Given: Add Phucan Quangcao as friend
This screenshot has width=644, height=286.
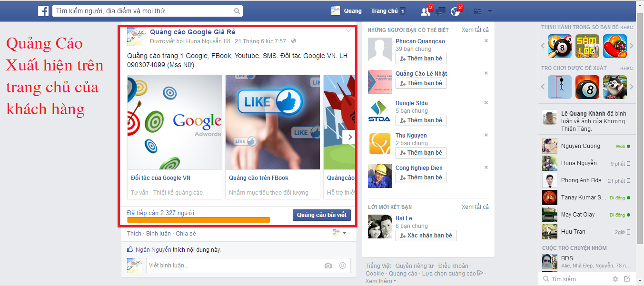Looking at the screenshot, I should tap(421, 58).
